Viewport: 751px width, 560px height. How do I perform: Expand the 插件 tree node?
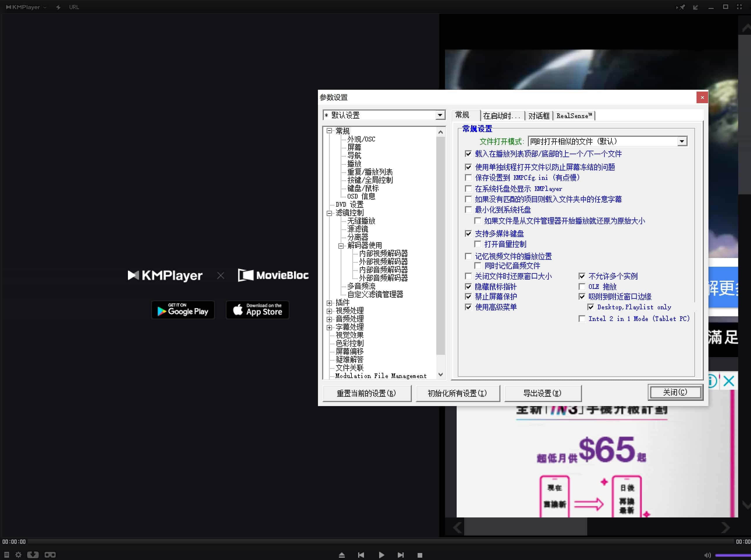pyautogui.click(x=329, y=303)
